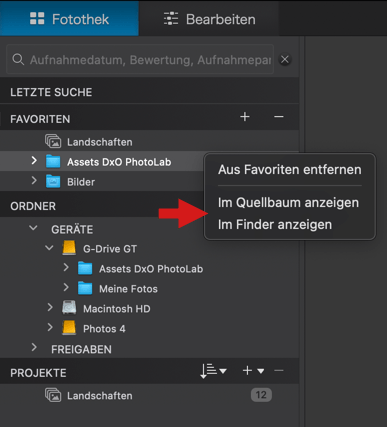
Task: Remove favorite using minus icon in Favoriten
Action: (x=279, y=117)
